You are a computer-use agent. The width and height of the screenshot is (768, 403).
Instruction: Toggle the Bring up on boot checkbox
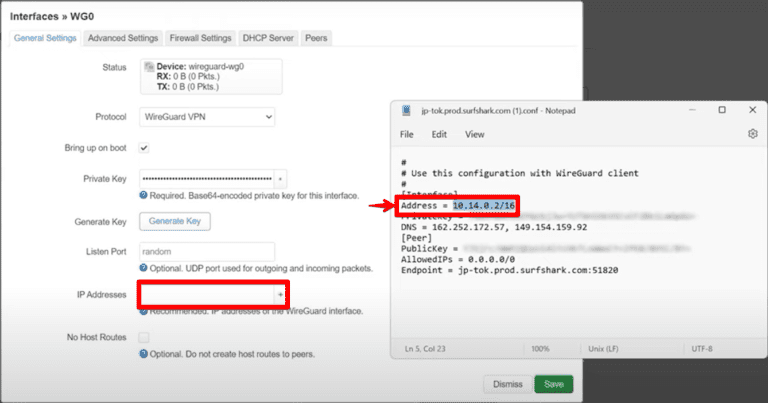145,147
